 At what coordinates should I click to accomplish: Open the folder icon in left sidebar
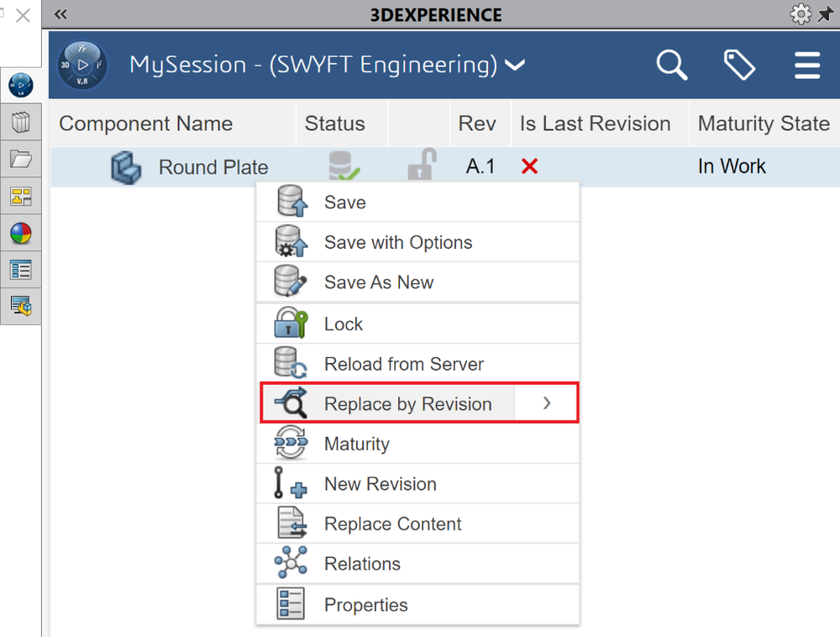click(x=21, y=159)
